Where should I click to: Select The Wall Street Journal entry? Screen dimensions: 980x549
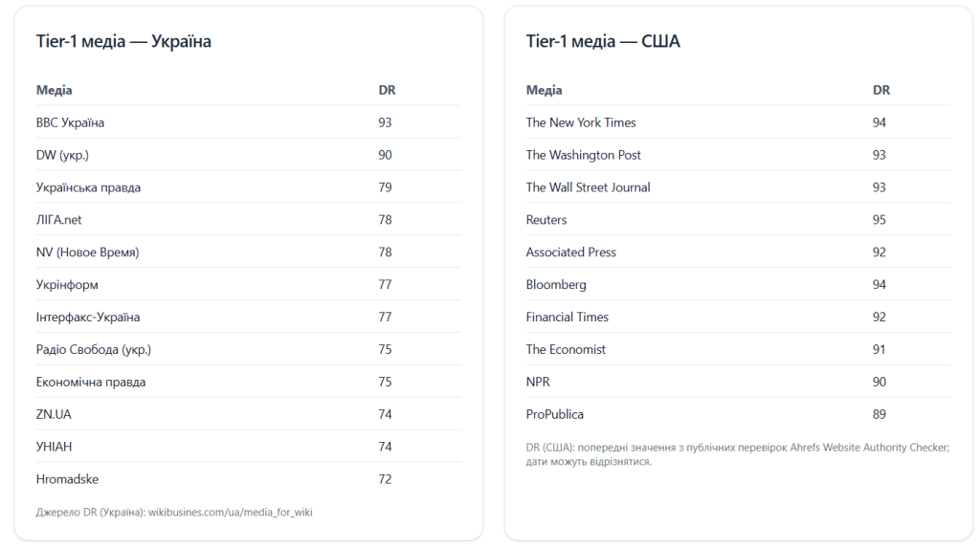click(x=588, y=187)
